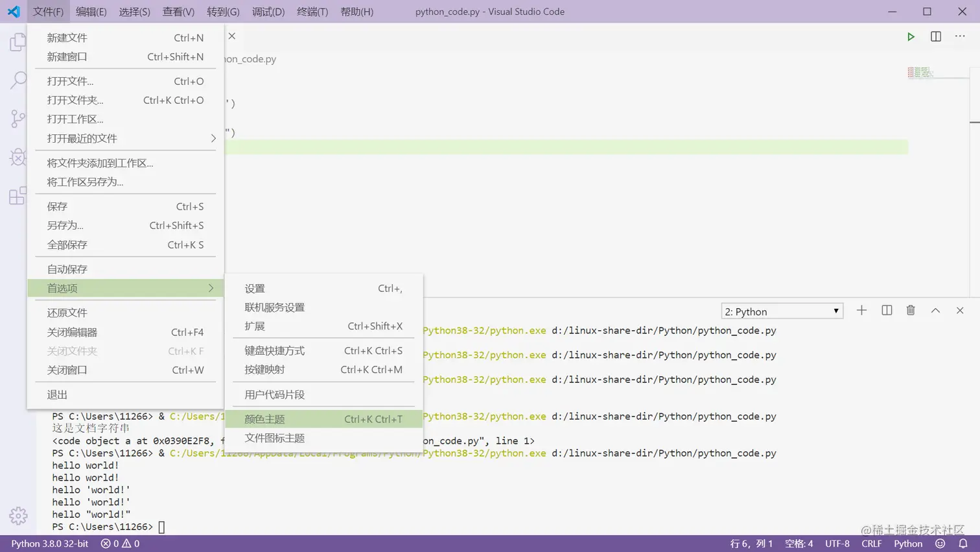Click CRLF line ending in status bar
The image size is (980, 552).
[x=872, y=544]
